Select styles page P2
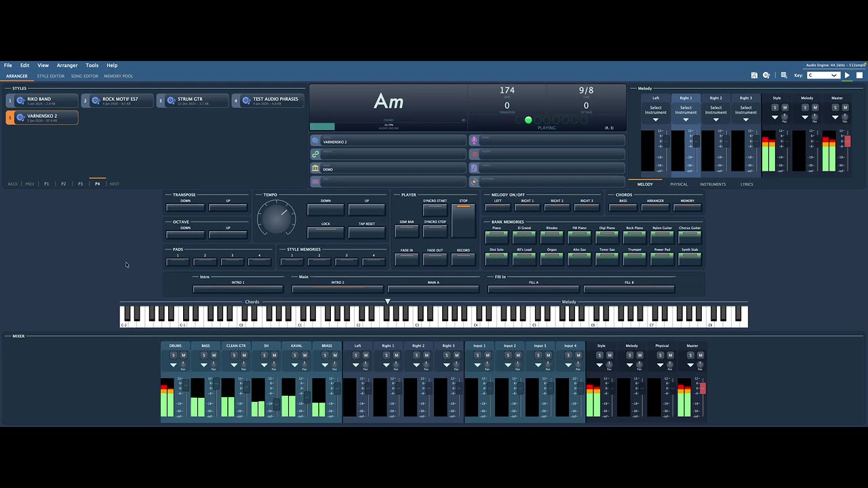 coord(63,184)
